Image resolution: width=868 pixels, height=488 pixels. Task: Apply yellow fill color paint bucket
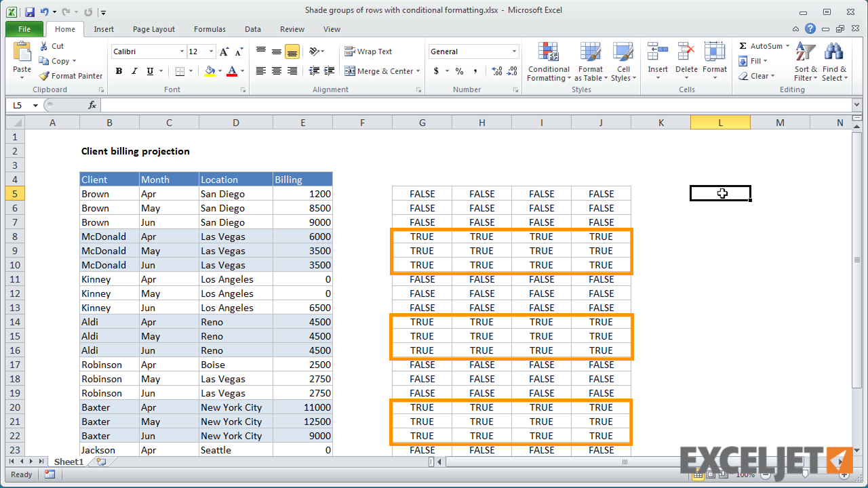coord(210,71)
